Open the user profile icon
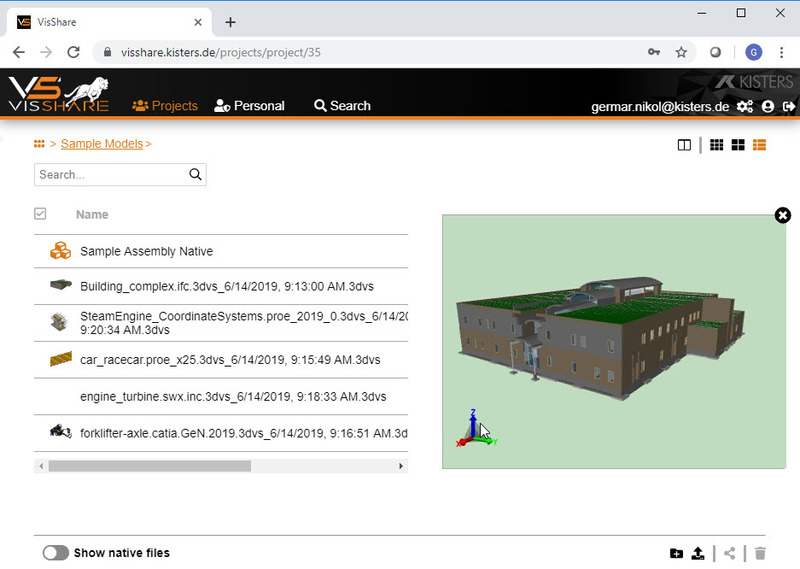 point(768,106)
